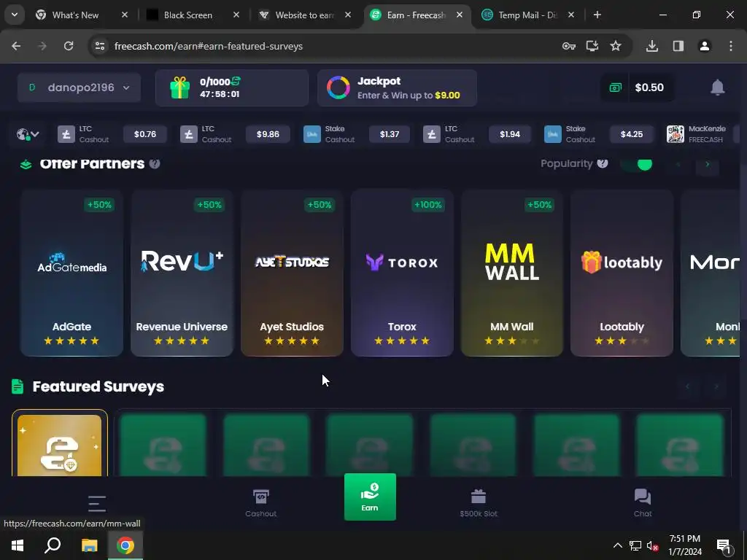
Task: Open muted volume icon in tray
Action: pos(653,545)
